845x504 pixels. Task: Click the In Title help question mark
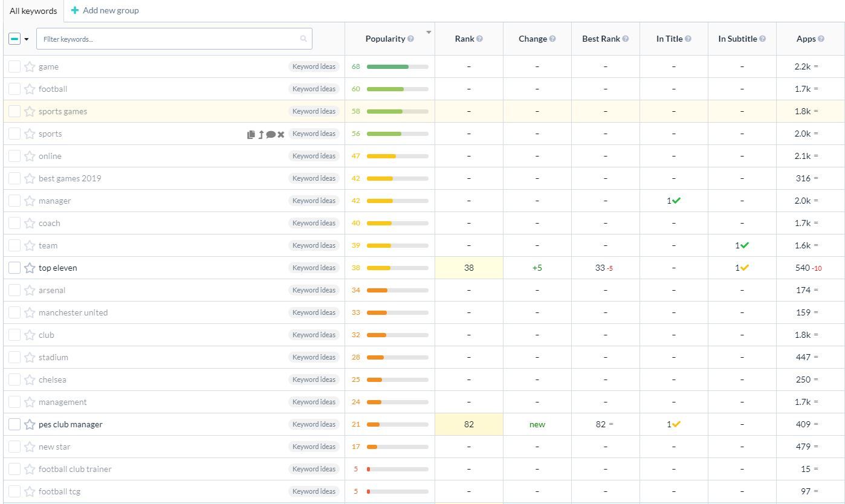(688, 39)
